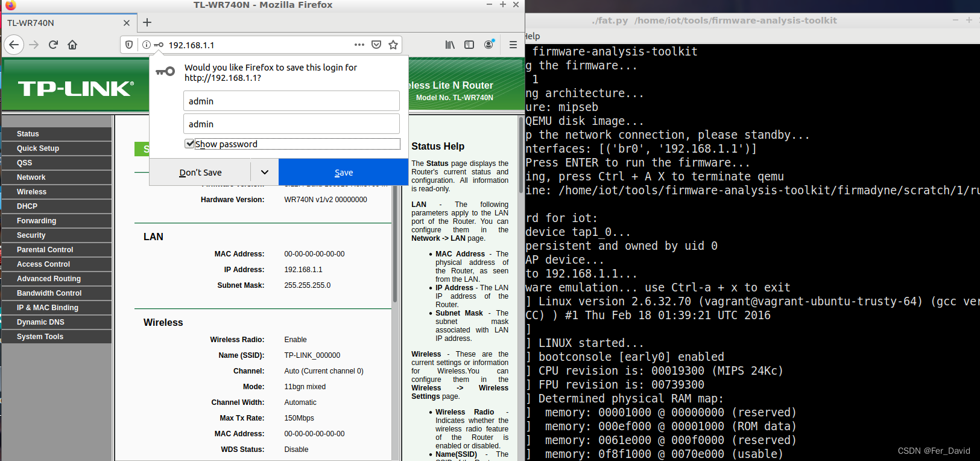Click the Channel Width value Automatic
This screenshot has height=461, width=980.
(300, 402)
